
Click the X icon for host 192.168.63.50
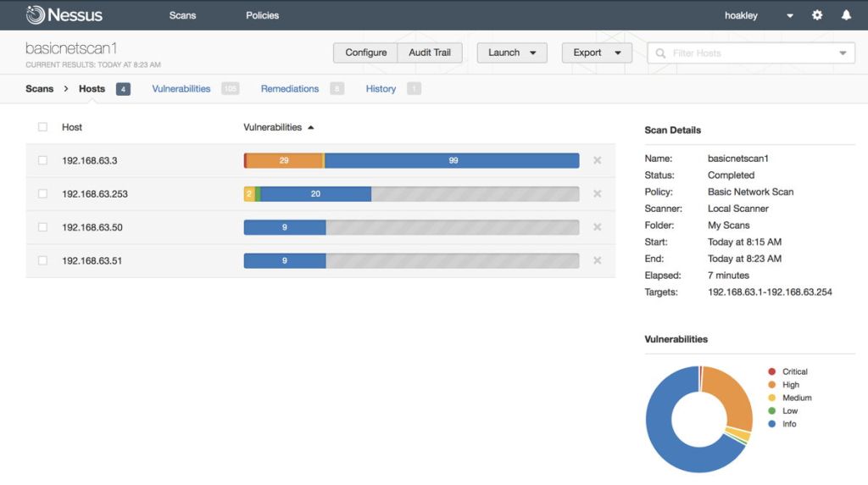click(x=597, y=227)
